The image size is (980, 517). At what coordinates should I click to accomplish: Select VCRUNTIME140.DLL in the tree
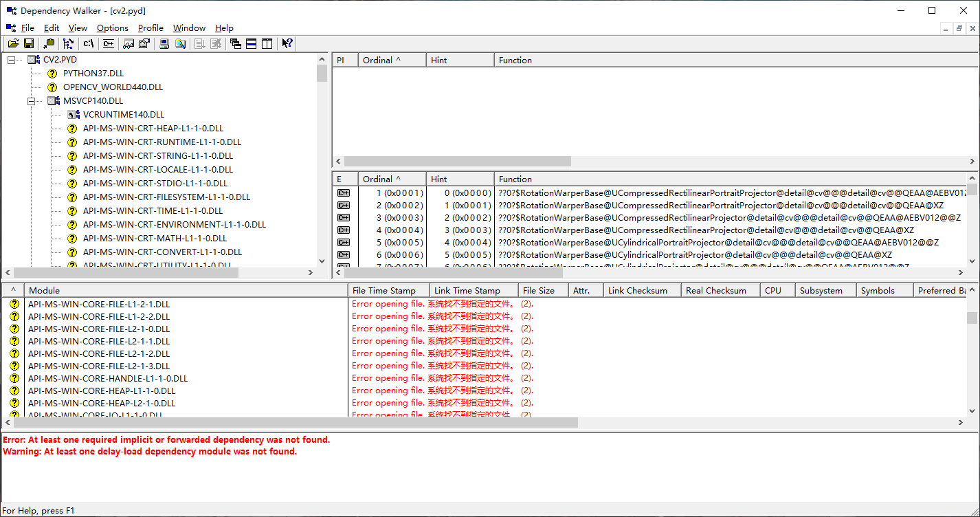coord(124,114)
